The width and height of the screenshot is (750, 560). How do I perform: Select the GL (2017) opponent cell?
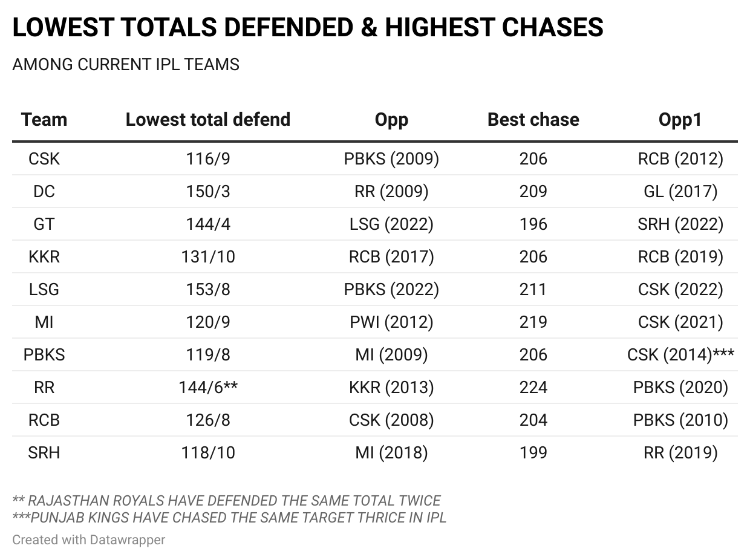click(680, 192)
